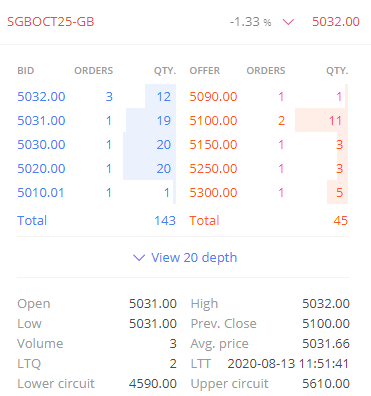Click the bid quantity bar showing 19
The image size is (371, 396).
pos(151,120)
